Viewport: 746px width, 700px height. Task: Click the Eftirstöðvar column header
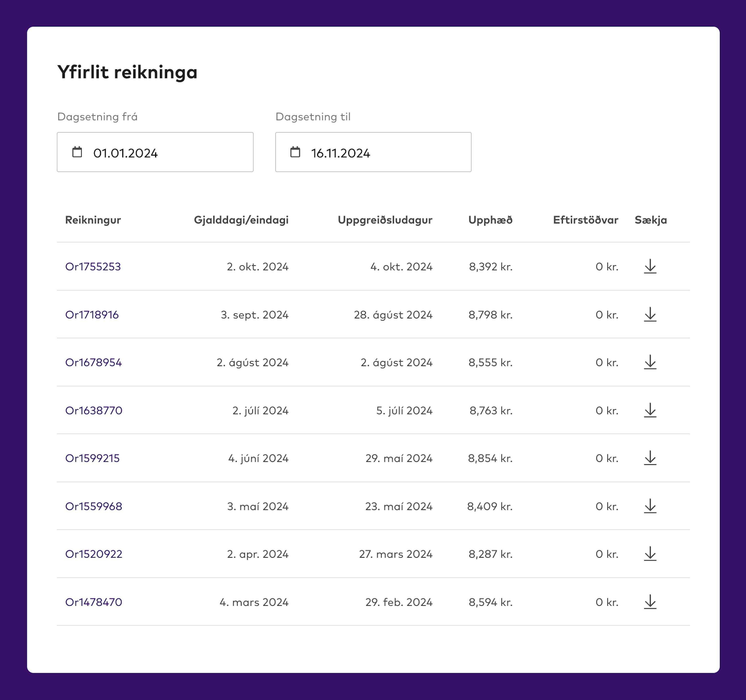pyautogui.click(x=586, y=220)
